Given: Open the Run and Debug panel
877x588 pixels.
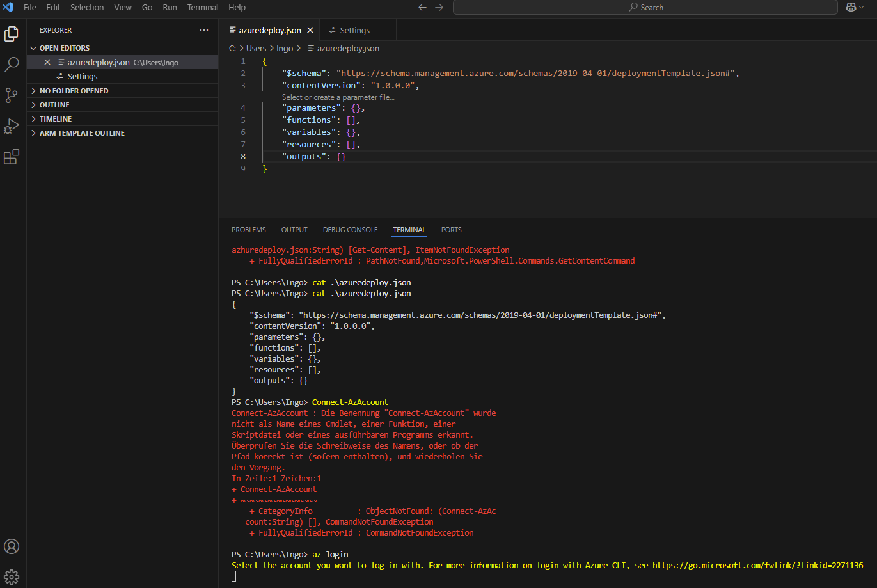Looking at the screenshot, I should pyautogui.click(x=10, y=125).
